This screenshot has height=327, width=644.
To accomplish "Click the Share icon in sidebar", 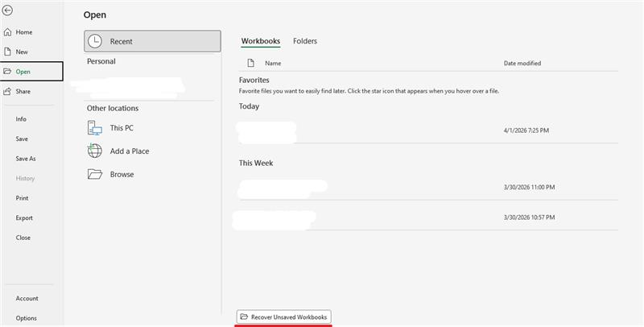I will coord(7,91).
